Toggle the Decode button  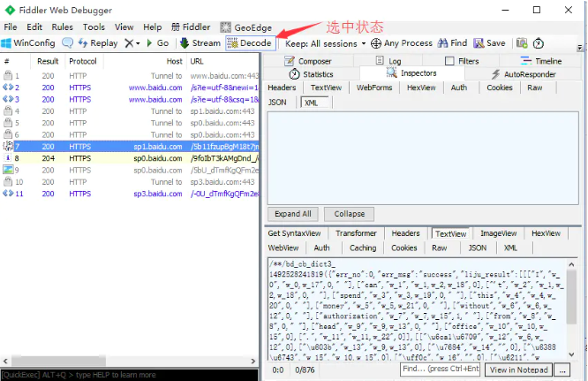(x=250, y=43)
